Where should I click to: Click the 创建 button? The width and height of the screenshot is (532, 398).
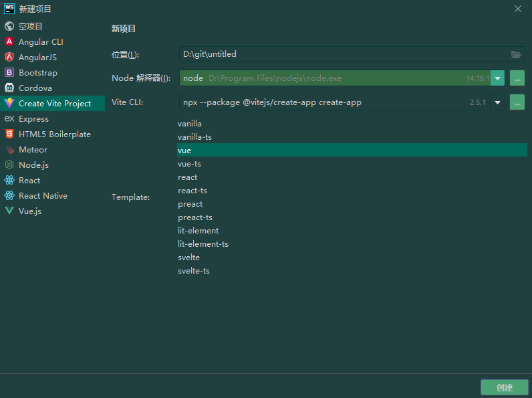click(x=504, y=387)
